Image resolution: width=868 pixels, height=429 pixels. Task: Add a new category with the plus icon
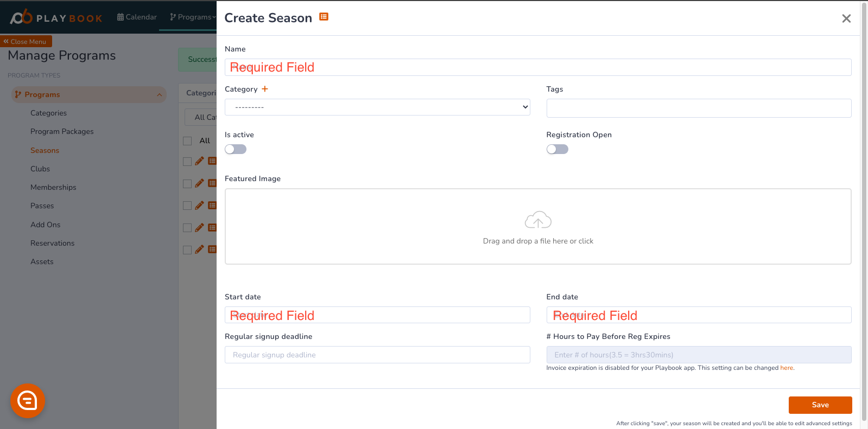tap(265, 89)
